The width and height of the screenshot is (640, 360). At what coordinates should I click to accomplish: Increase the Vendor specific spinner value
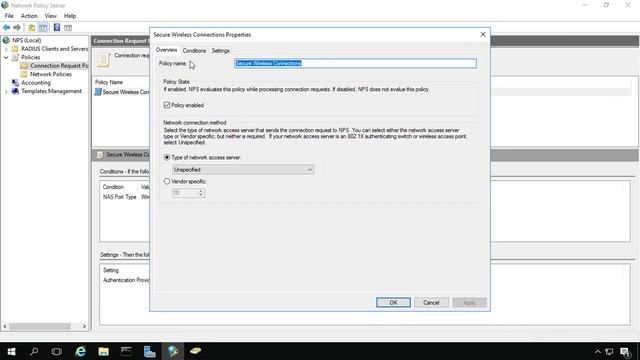coord(201,191)
